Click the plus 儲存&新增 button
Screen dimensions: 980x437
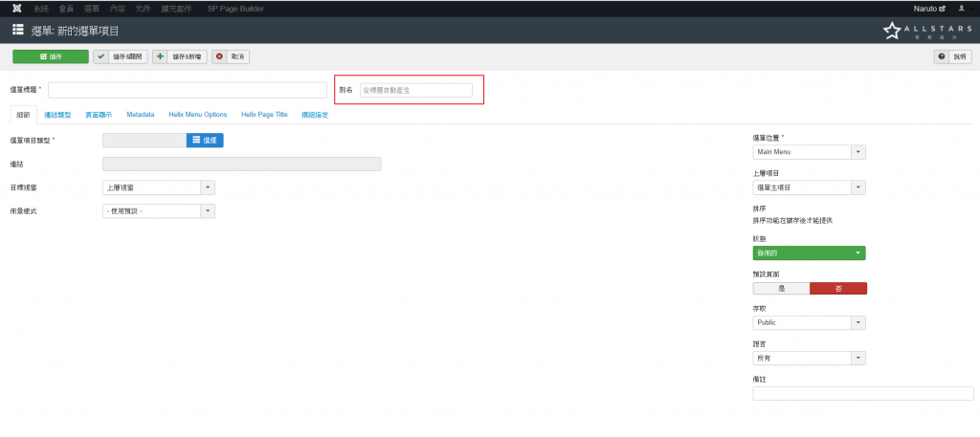tap(180, 57)
